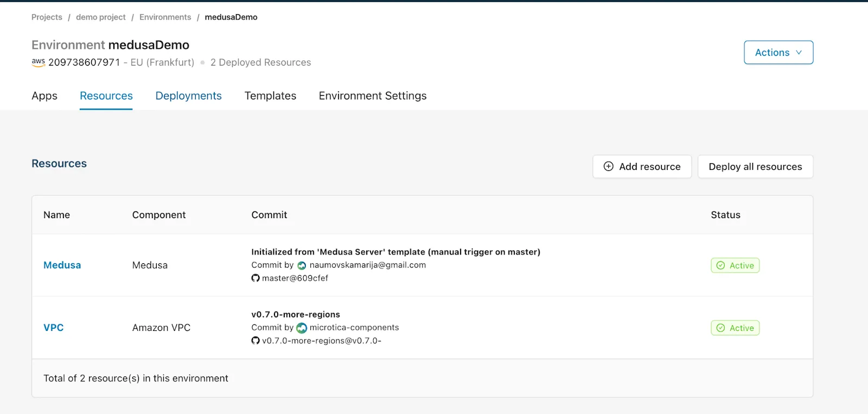Click the check icon in VPC's Active badge
Screen dimensions: 868x414
(x=720, y=328)
